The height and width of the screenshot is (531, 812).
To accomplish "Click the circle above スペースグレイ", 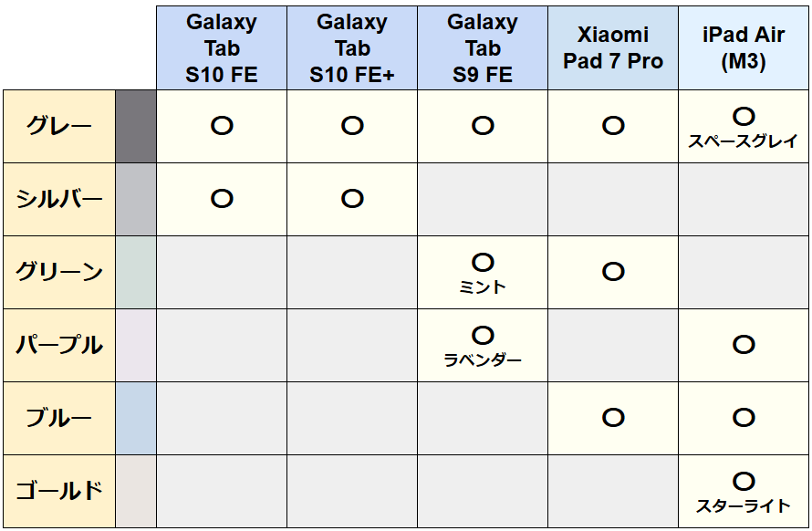I will [744, 117].
